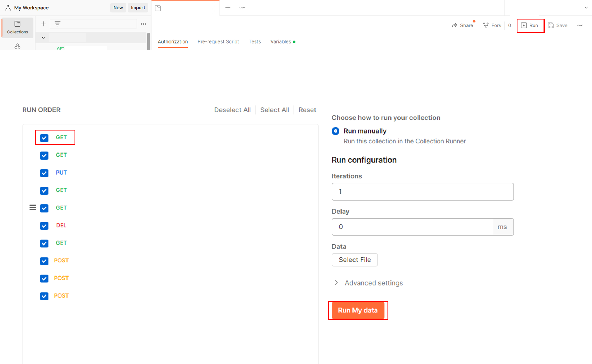The height and width of the screenshot is (364, 592).
Task: Collapse the collection tree chevron in sidebar
Action: pos(43,37)
